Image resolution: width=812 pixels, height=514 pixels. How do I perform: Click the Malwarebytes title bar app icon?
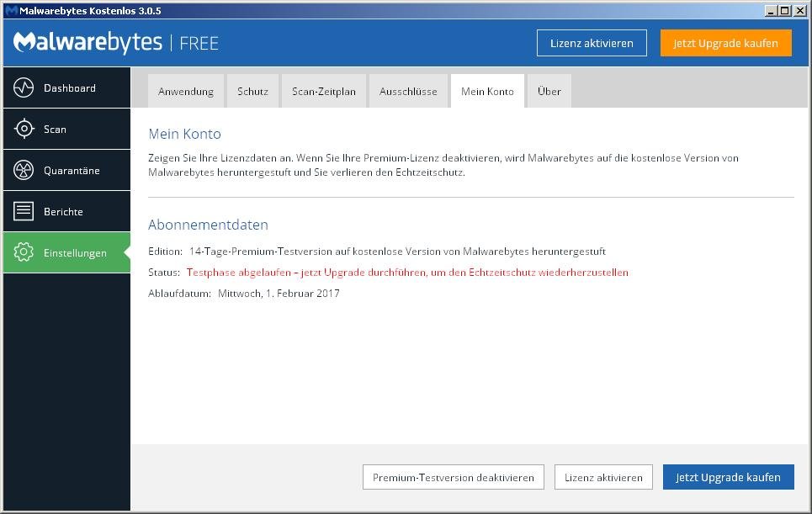[11, 10]
